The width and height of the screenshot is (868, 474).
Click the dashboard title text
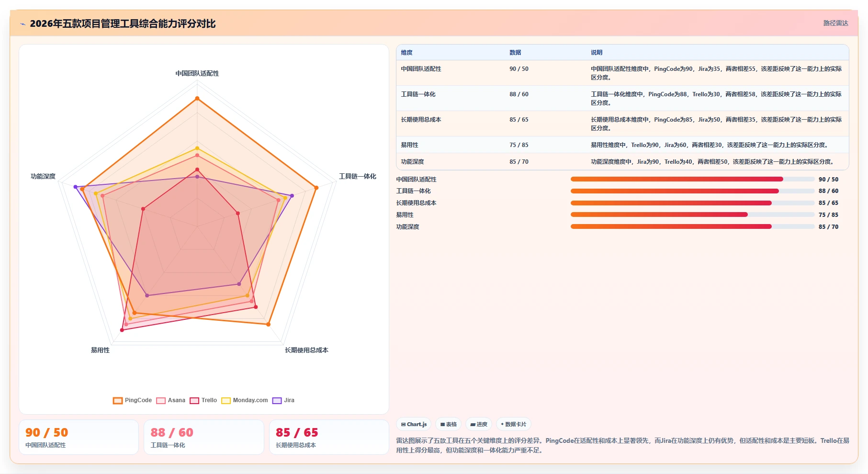click(x=123, y=23)
